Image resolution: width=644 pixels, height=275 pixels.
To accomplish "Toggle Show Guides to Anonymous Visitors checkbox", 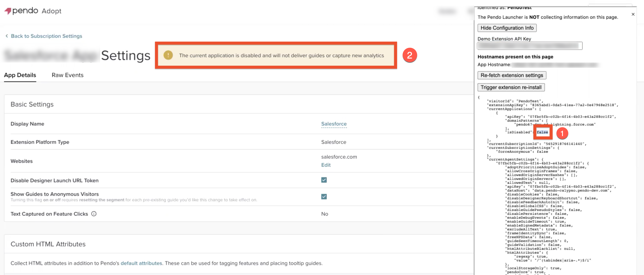I will (x=324, y=197).
